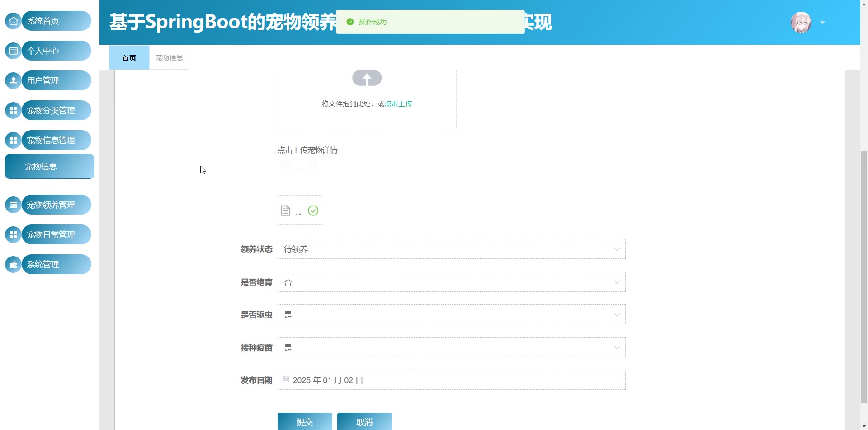Click the 是否绝育 dropdown chevron
Image resolution: width=868 pixels, height=430 pixels.
pyautogui.click(x=617, y=282)
